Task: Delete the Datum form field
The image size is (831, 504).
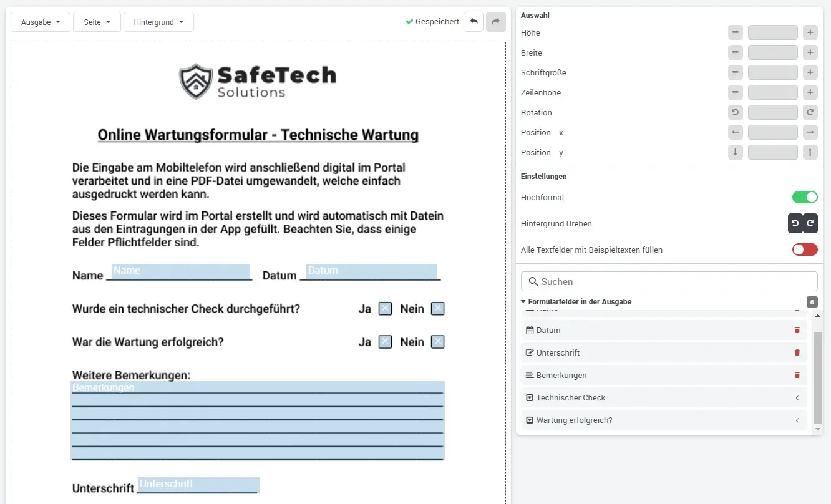Action: point(797,330)
